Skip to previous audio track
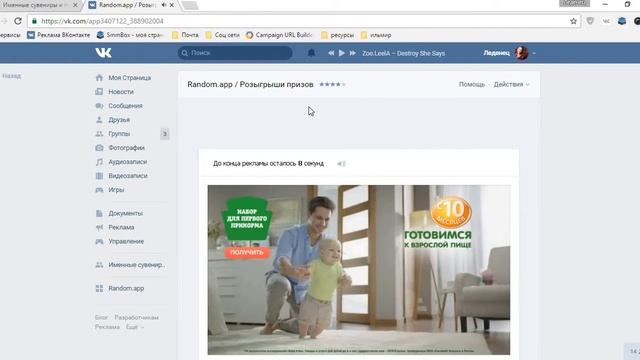640x360 pixels. click(x=331, y=53)
